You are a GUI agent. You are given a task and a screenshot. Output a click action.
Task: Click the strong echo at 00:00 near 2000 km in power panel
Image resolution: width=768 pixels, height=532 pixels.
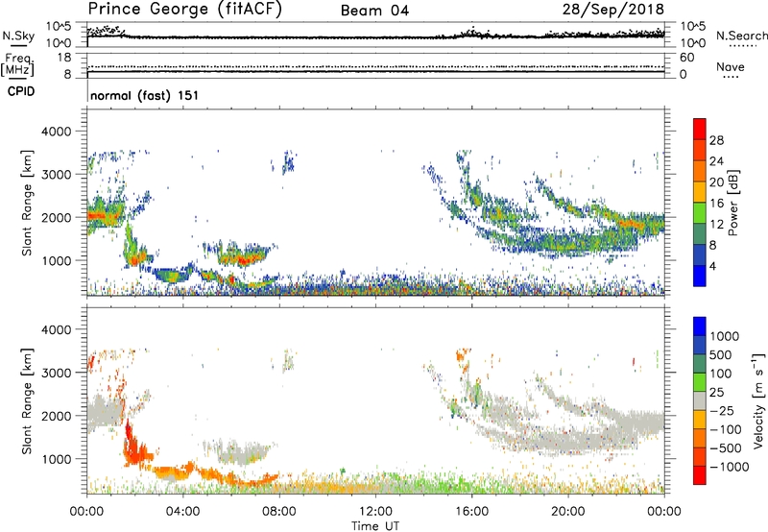(x=104, y=215)
